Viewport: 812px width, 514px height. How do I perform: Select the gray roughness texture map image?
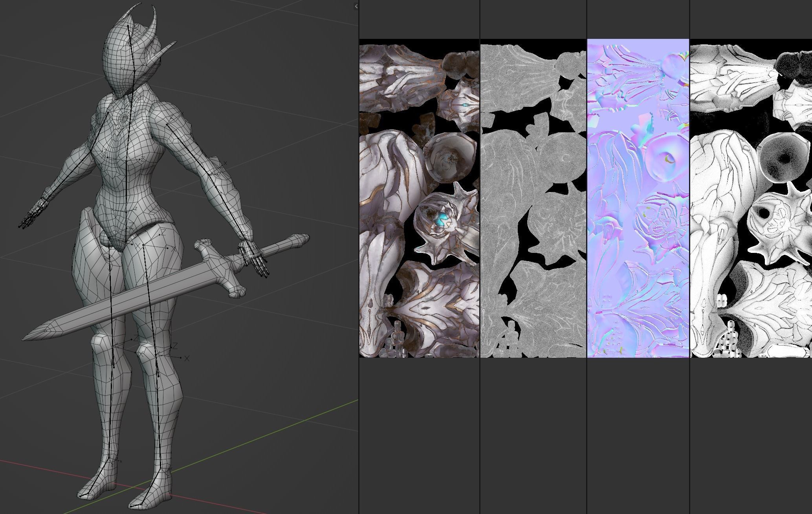point(533,198)
